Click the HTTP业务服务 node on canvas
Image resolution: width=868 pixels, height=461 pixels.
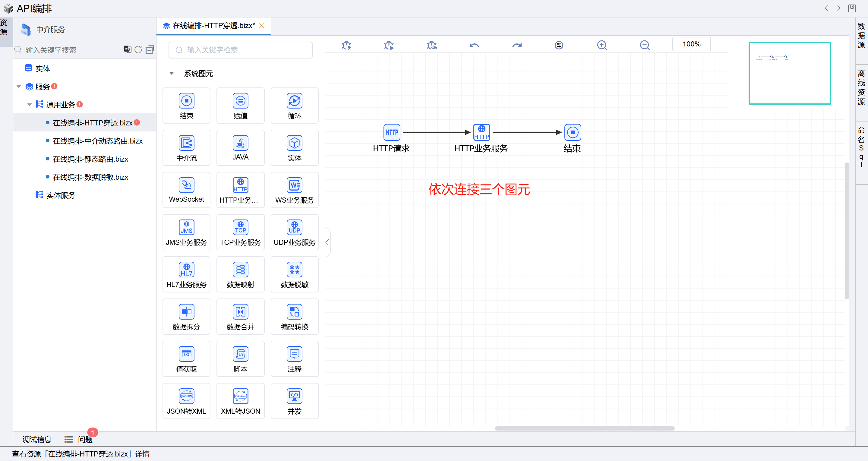tap(481, 132)
